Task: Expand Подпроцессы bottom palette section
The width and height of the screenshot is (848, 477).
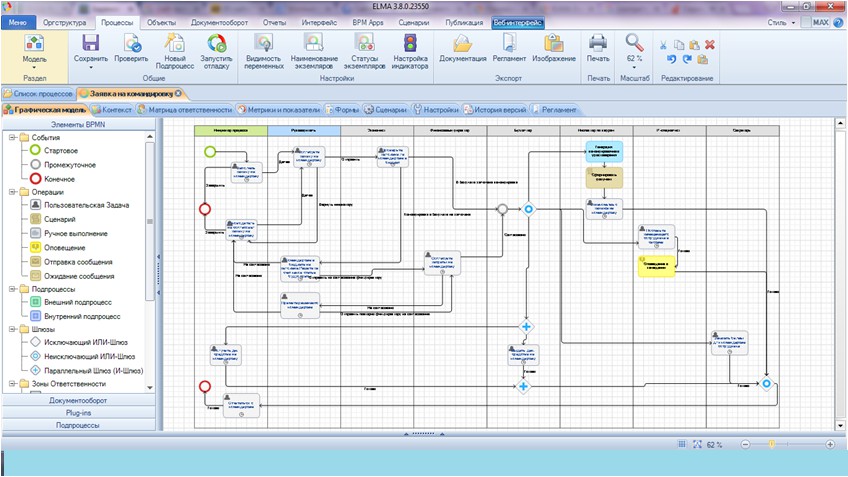Action: 78,425
